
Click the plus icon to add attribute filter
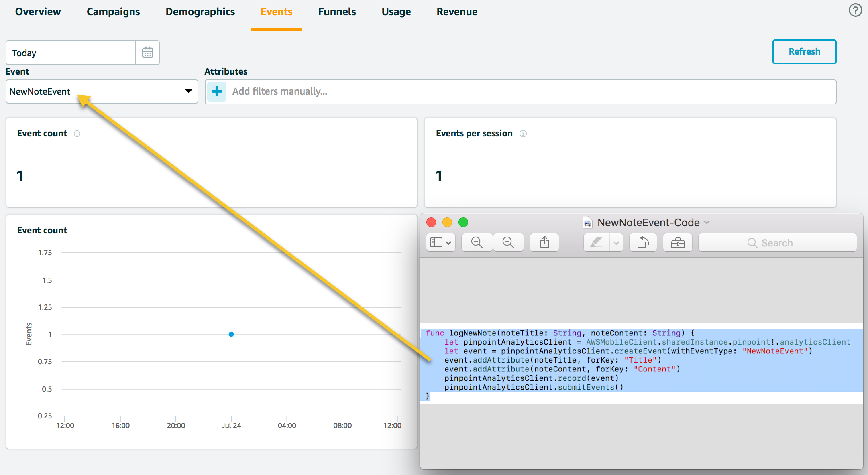click(x=217, y=91)
